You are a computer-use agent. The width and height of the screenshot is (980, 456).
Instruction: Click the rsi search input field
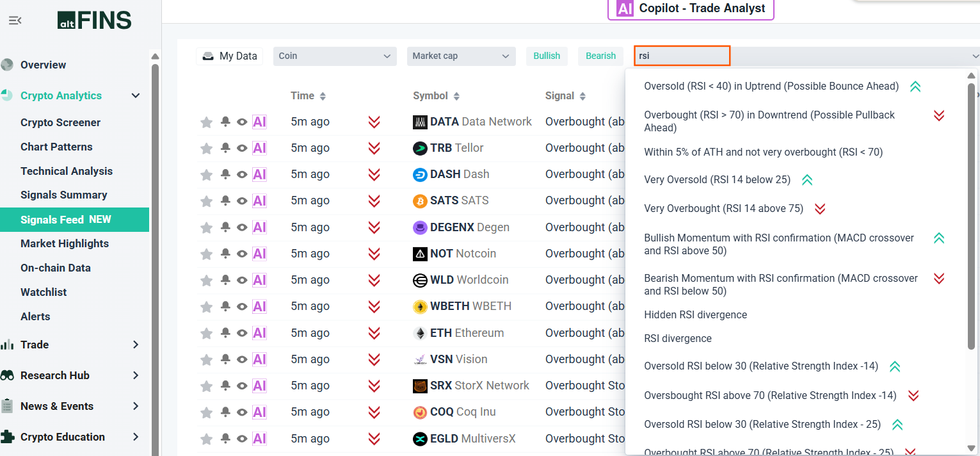(x=682, y=56)
